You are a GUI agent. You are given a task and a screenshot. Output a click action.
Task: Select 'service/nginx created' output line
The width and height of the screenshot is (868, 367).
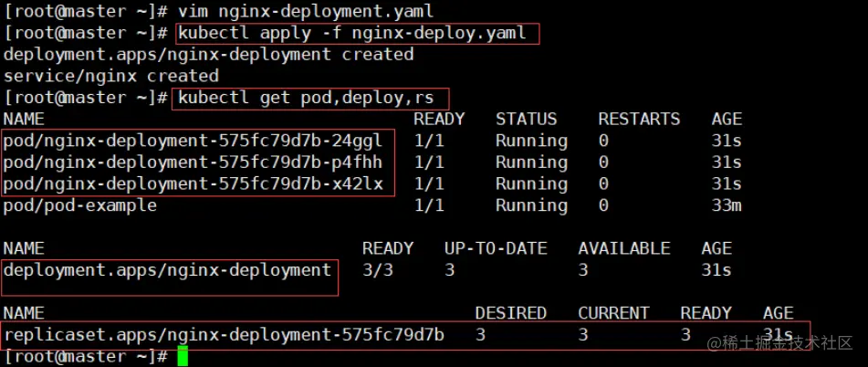(x=111, y=76)
